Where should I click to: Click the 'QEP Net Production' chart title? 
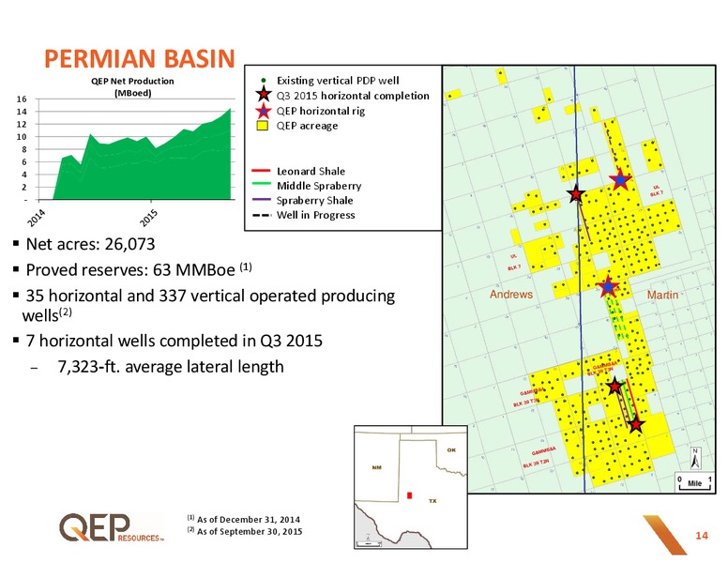coord(133,86)
